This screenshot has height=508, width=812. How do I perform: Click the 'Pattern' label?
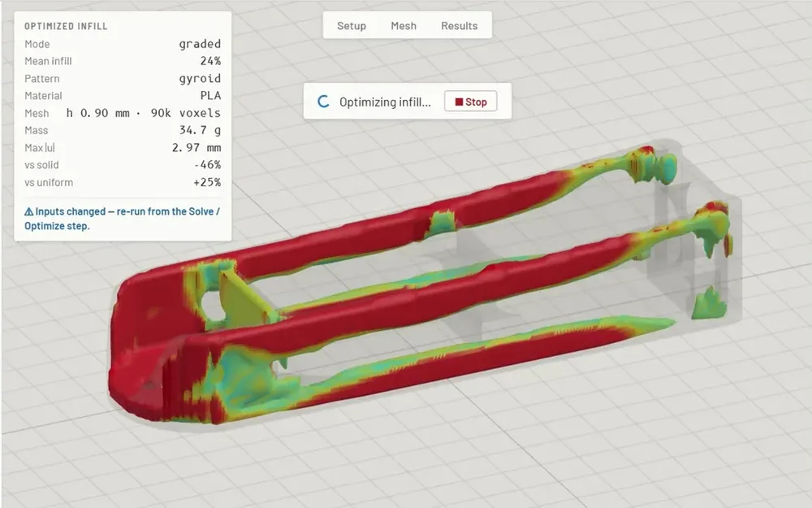pos(42,79)
